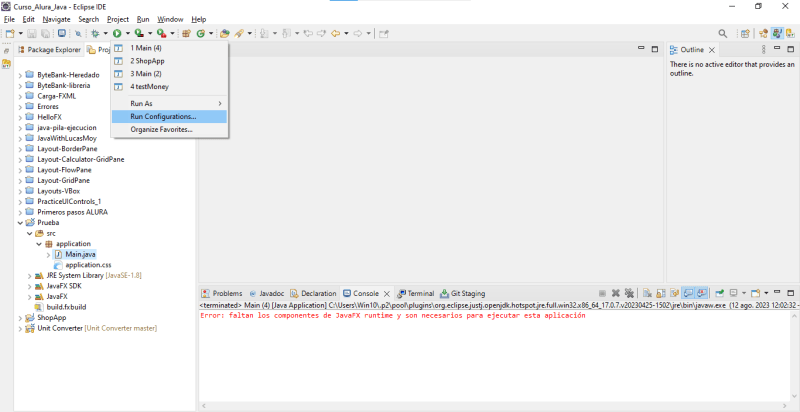Click the red JavaFX runtime error text

392,316
